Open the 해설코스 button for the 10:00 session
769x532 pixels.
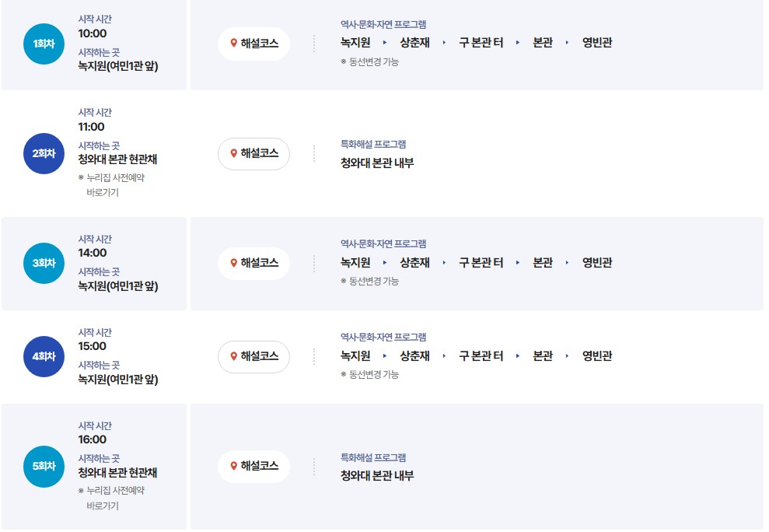click(x=253, y=44)
